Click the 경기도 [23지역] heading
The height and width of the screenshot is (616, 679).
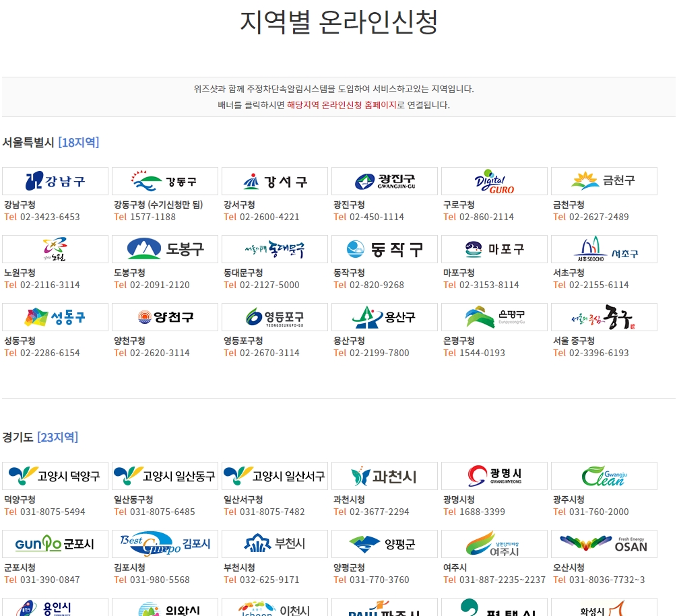(40, 437)
